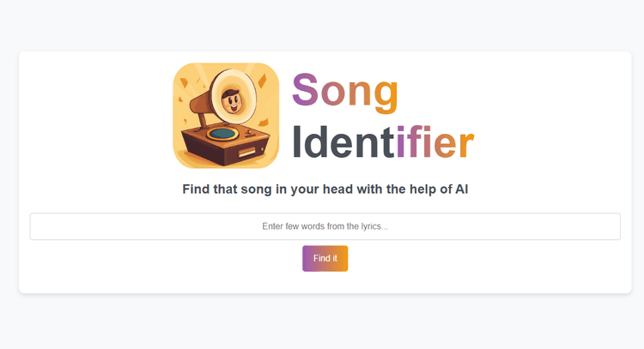Image resolution: width=644 pixels, height=349 pixels.
Task: Click the brass neck of the gramophone horn
Action: tap(199, 102)
